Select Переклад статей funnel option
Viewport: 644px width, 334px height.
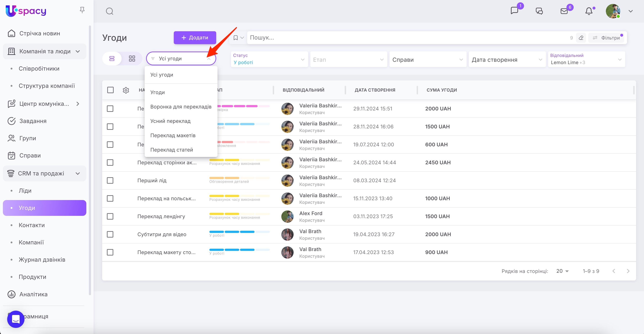[x=171, y=150]
